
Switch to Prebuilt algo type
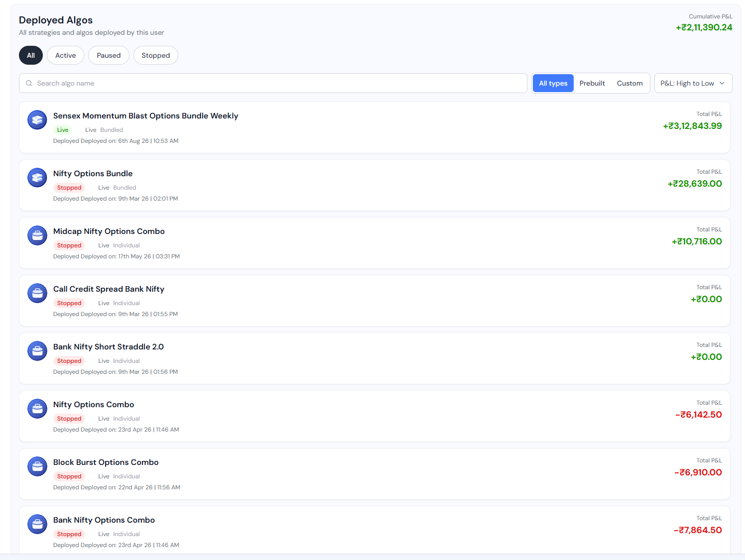(x=592, y=83)
